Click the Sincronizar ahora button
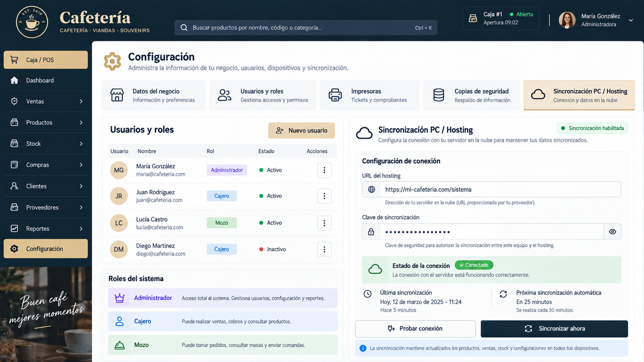Screen dimensions: 644x362 554,329
